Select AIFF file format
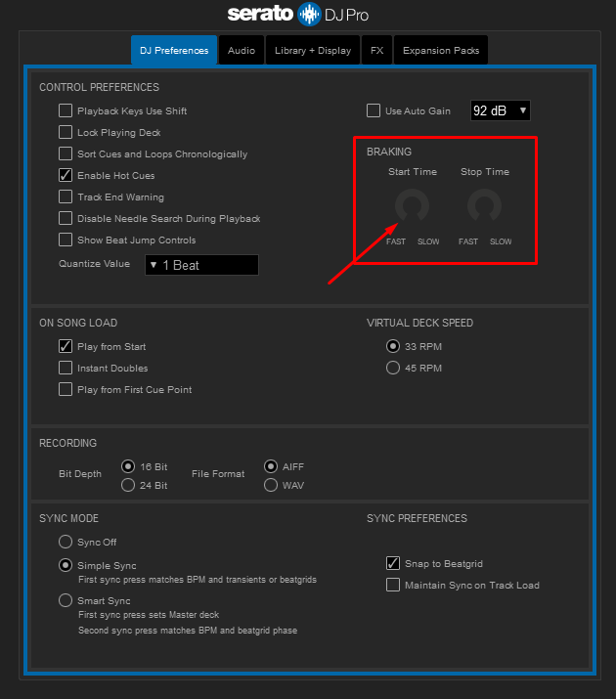This screenshot has height=699, width=616. pos(271,466)
